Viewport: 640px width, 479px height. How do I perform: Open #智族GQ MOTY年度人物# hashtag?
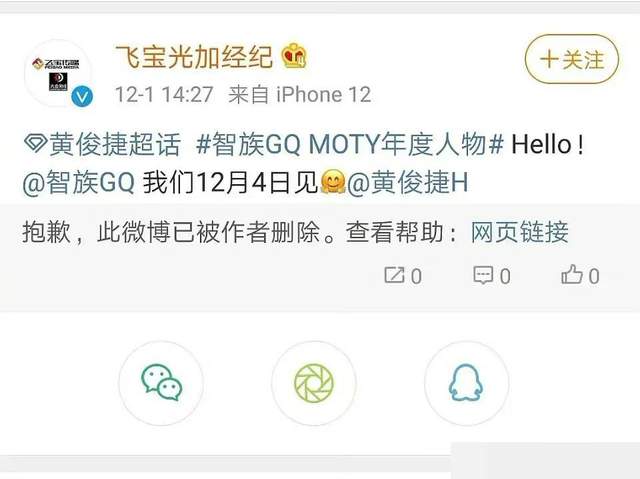pyautogui.click(x=350, y=144)
